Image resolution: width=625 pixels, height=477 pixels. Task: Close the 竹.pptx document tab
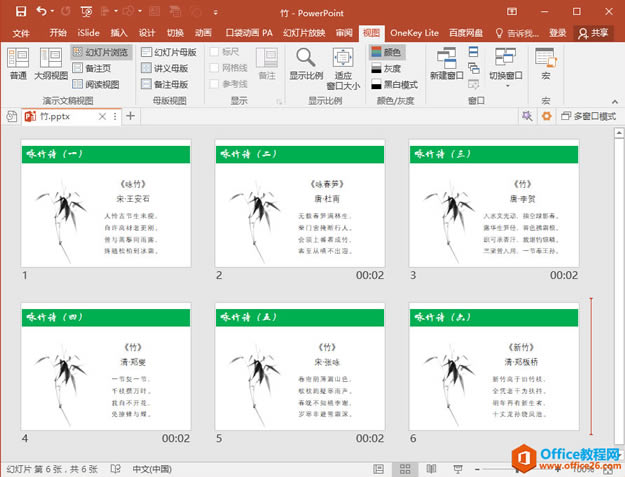[x=102, y=116]
